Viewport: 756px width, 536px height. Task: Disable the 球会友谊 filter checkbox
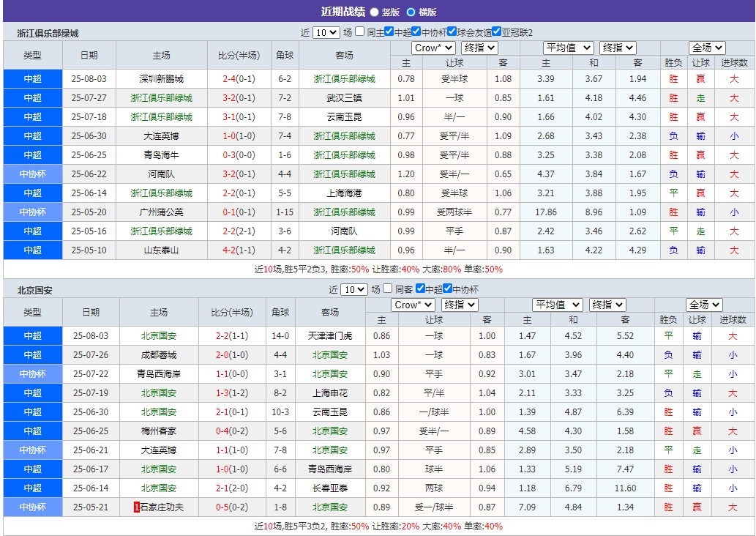click(x=450, y=31)
